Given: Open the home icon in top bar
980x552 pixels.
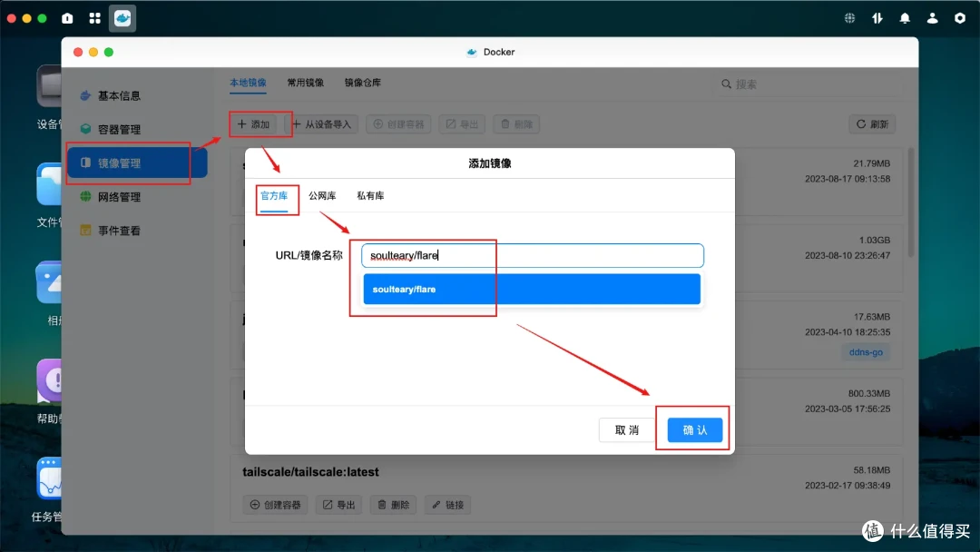Looking at the screenshot, I should coord(67,18).
